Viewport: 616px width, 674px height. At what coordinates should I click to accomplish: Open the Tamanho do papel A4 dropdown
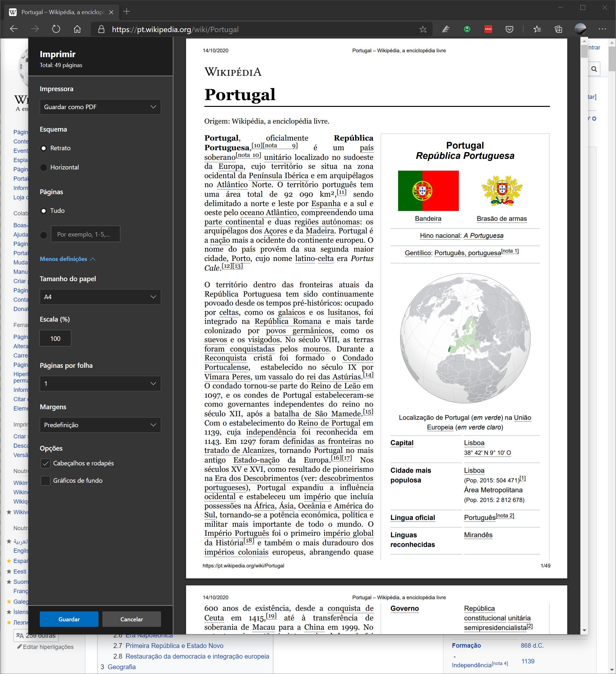click(100, 297)
